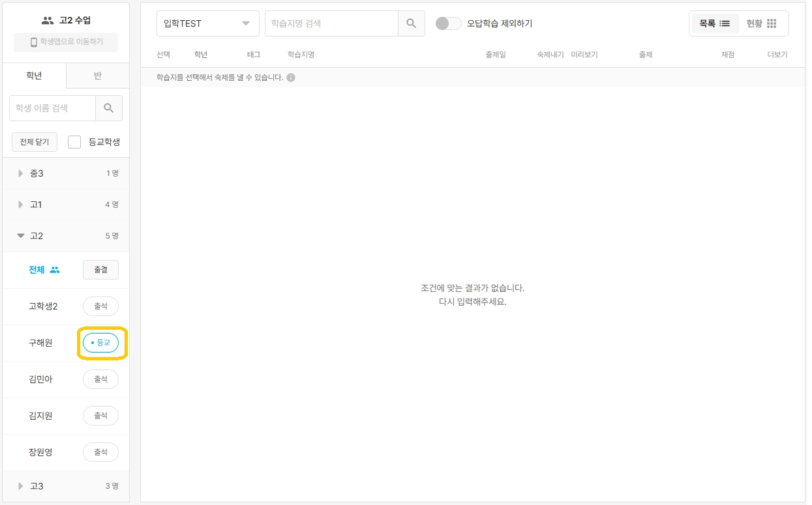
Task: Mark 장원영 as 출석
Action: [x=100, y=452]
